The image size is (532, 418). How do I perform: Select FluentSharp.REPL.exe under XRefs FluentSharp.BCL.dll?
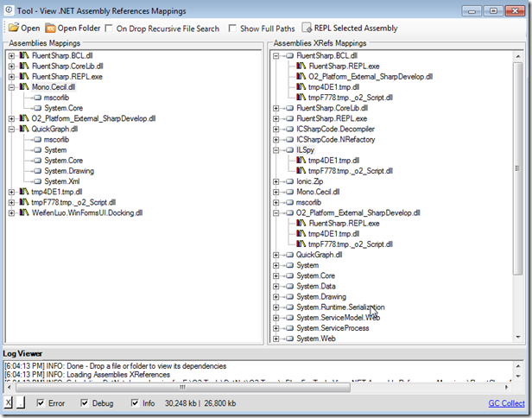[x=344, y=66]
